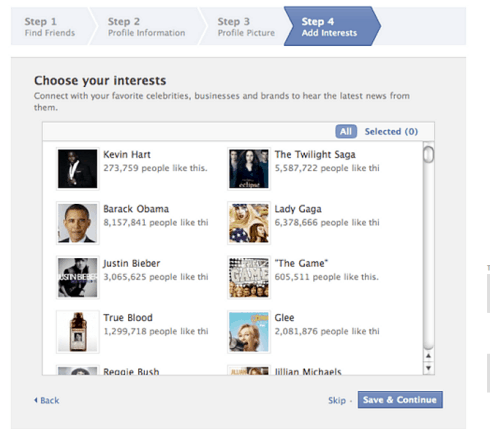Click the interests list scrollbar thumb
The image size is (490, 429).
point(429,154)
